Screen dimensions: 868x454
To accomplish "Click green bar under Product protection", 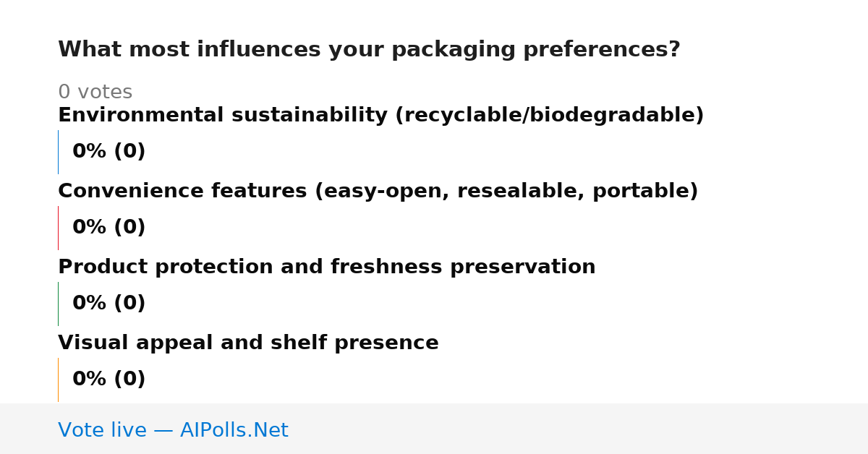I will (x=58, y=304).
